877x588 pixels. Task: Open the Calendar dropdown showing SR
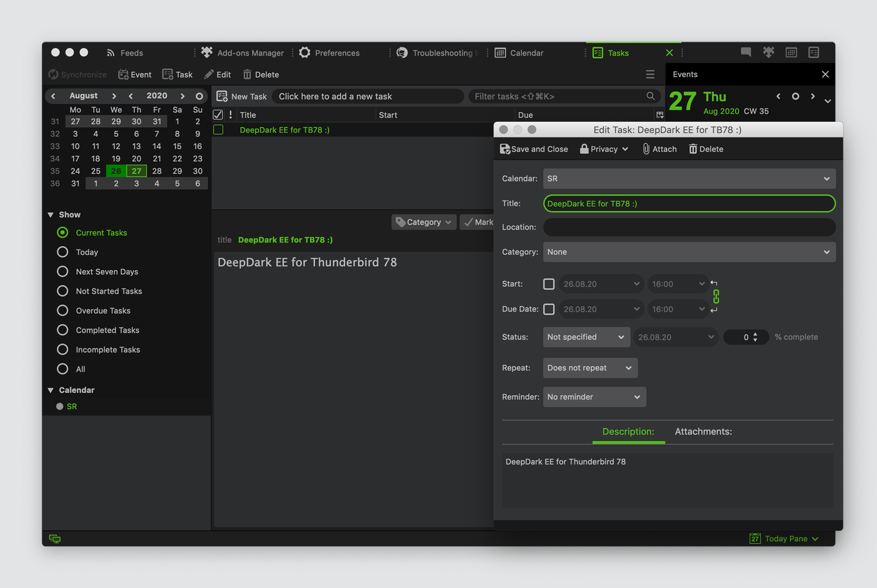point(689,179)
